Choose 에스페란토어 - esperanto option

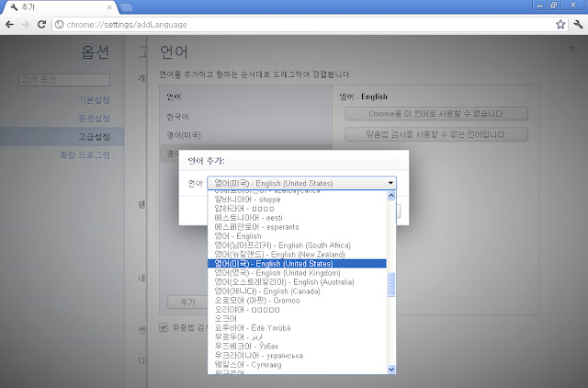point(297,227)
